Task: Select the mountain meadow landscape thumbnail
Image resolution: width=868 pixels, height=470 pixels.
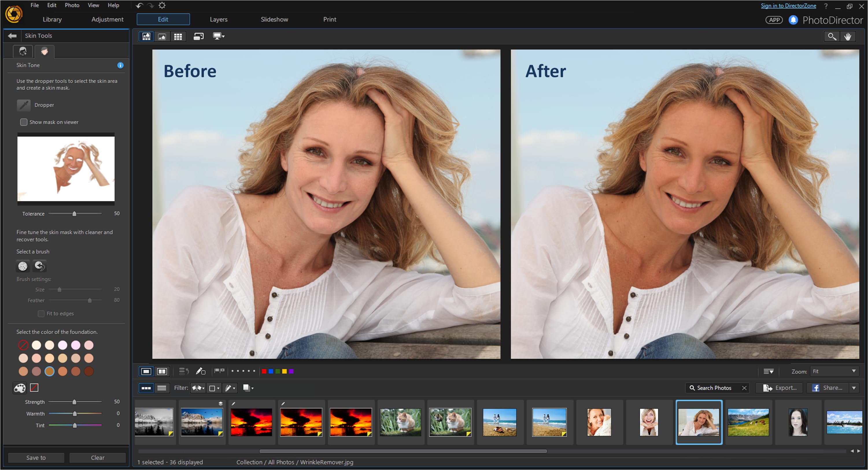Action: [x=748, y=423]
